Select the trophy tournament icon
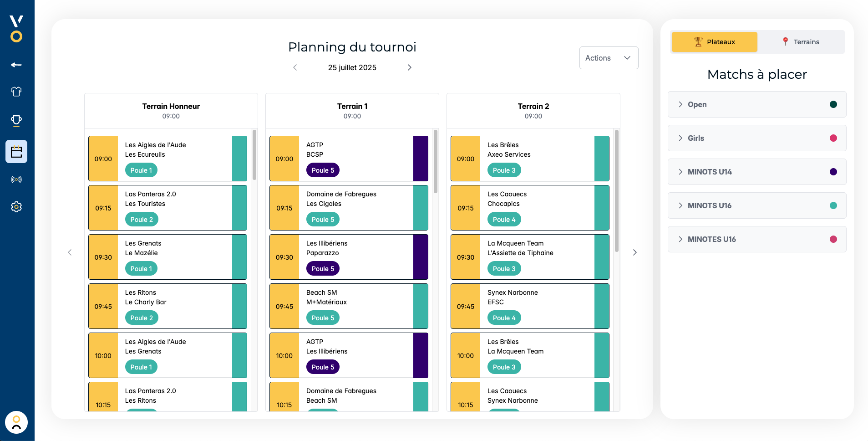 click(x=16, y=121)
